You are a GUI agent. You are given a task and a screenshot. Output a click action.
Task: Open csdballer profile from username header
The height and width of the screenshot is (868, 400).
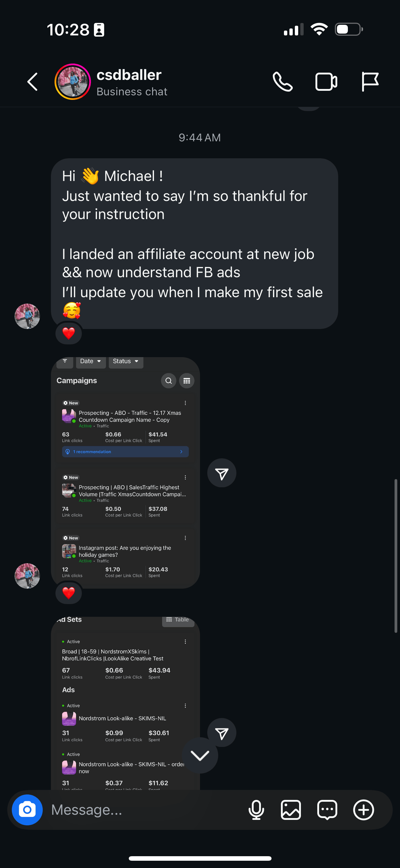tap(129, 75)
